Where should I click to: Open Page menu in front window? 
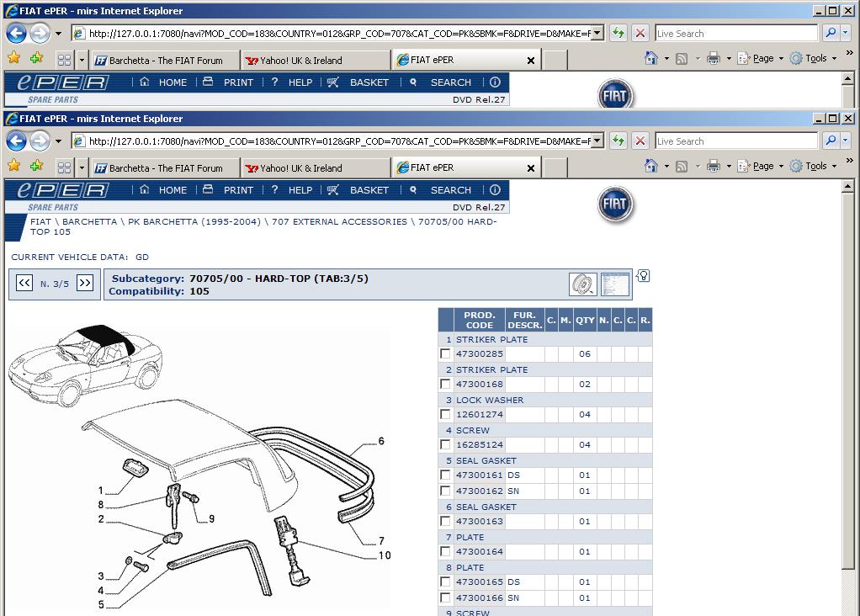[760, 167]
